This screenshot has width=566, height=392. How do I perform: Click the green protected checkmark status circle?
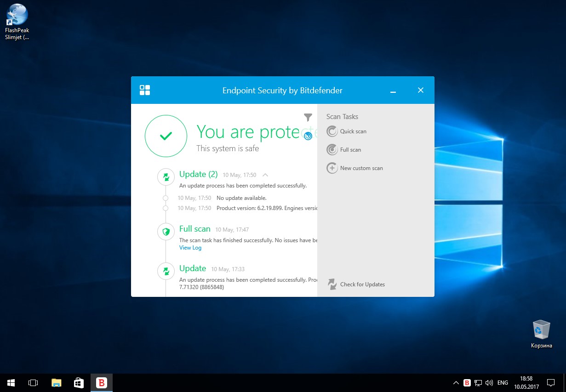click(x=166, y=136)
